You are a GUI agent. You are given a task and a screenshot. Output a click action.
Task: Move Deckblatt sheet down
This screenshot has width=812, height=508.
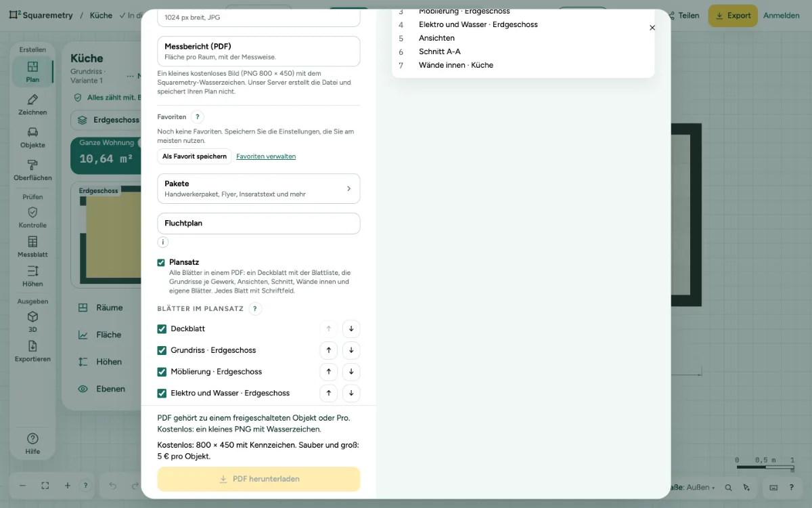pyautogui.click(x=351, y=329)
